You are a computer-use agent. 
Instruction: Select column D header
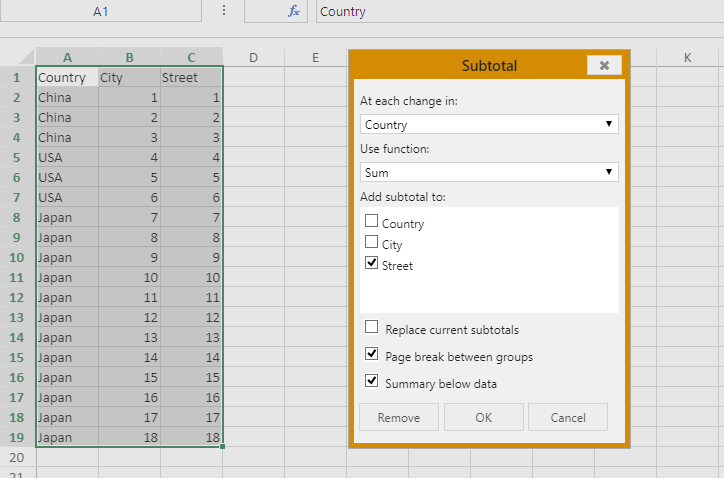point(253,57)
